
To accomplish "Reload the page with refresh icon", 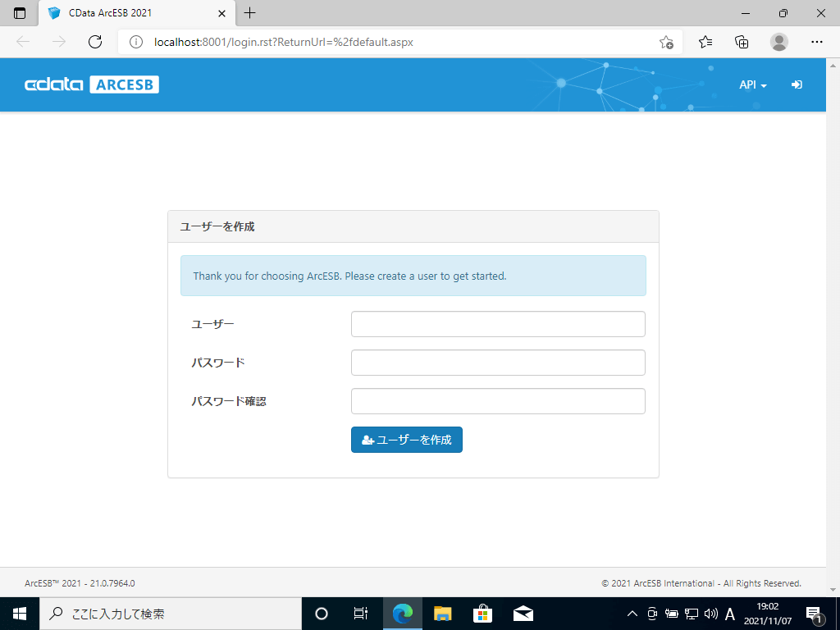I will [x=95, y=42].
